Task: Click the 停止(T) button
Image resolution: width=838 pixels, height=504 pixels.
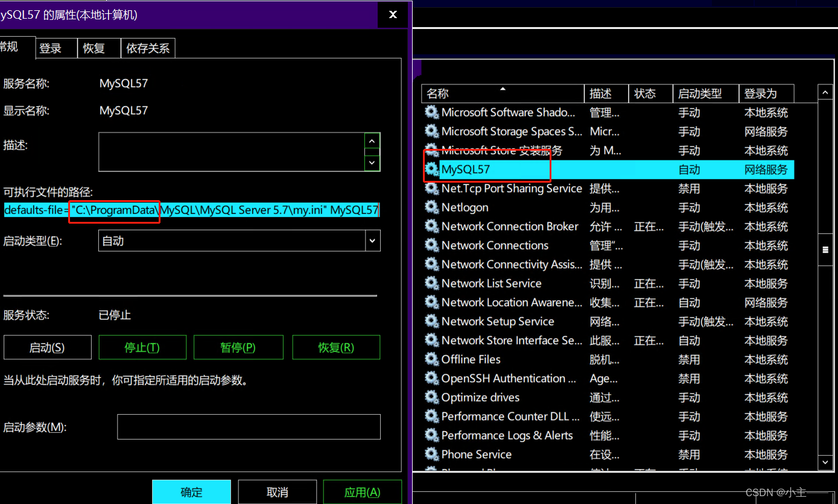Action: [x=142, y=348]
